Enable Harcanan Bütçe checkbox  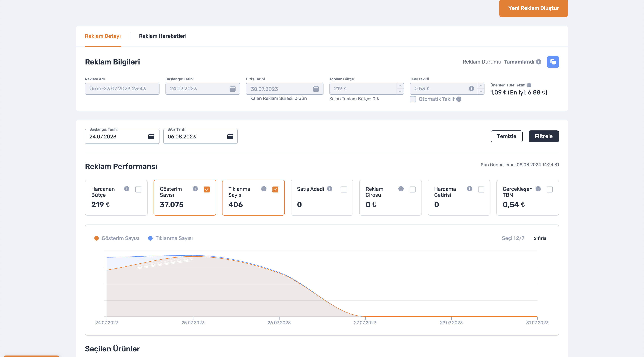tap(138, 189)
